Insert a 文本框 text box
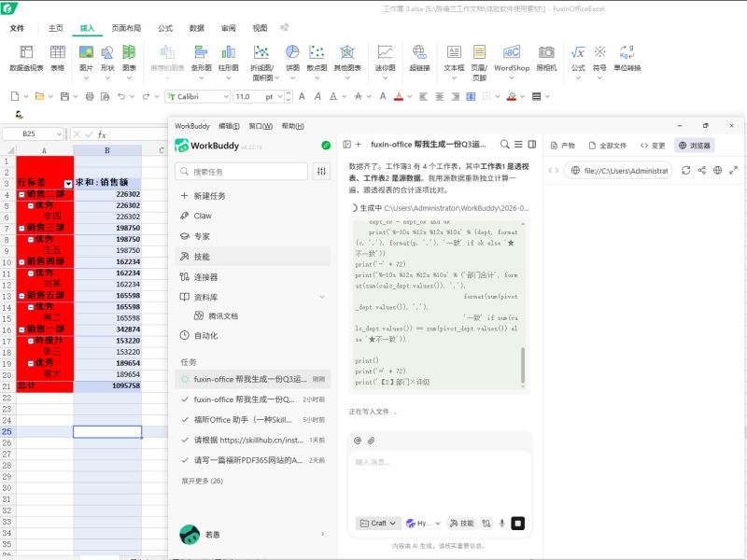The height and width of the screenshot is (560, 747). (454, 58)
